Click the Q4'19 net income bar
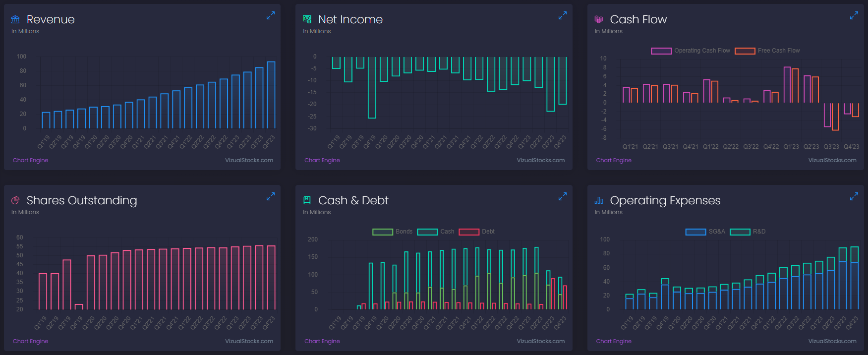The image size is (868, 355). [372, 88]
